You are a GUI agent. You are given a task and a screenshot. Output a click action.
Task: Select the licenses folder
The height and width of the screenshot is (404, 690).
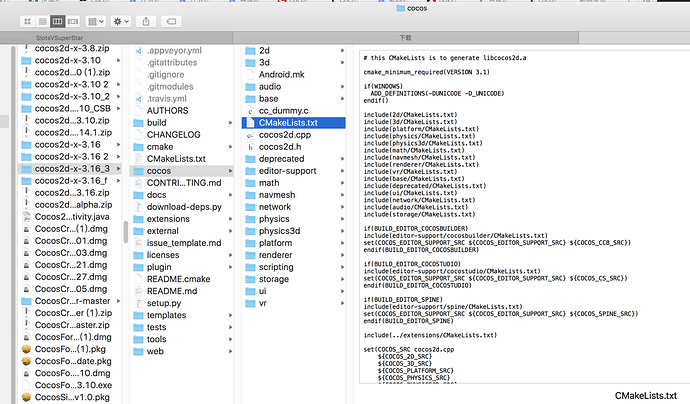tap(182, 255)
